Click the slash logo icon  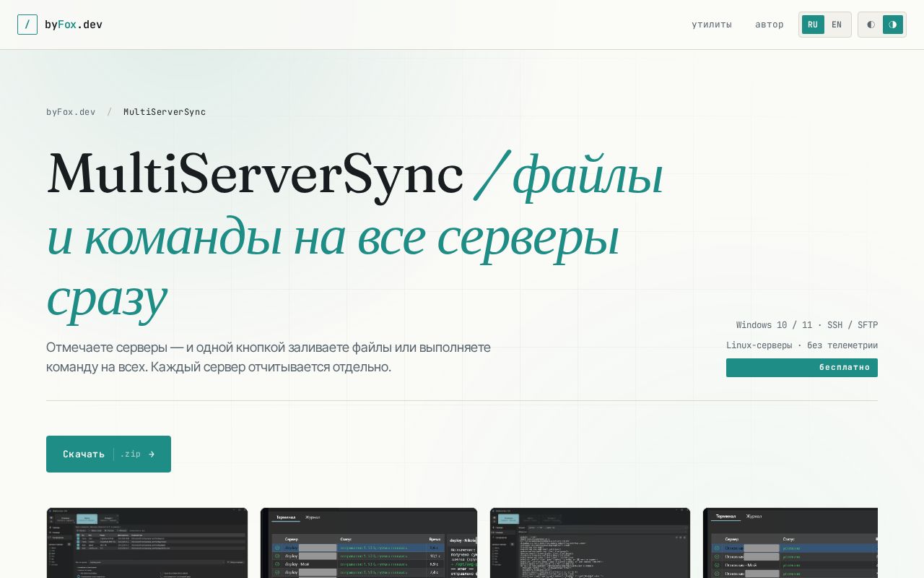pyautogui.click(x=27, y=25)
